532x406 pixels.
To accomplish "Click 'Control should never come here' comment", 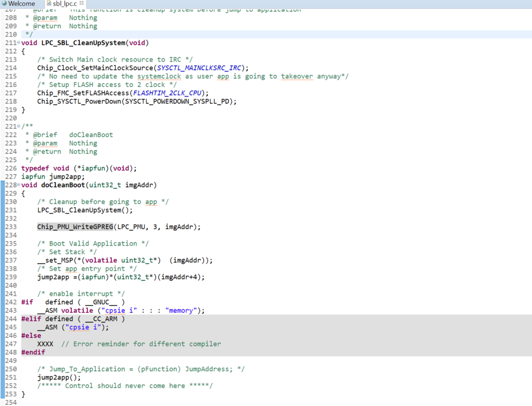I will (x=125, y=386).
